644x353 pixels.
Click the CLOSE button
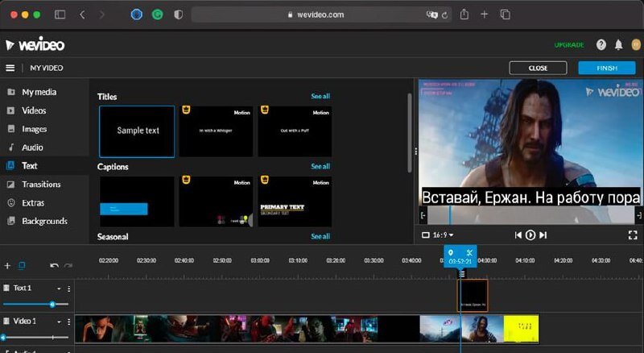pos(538,68)
